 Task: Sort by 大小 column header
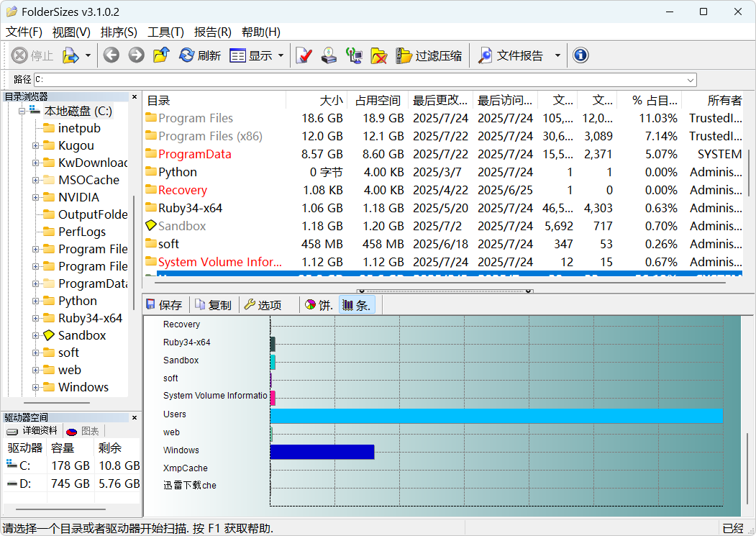(316, 100)
